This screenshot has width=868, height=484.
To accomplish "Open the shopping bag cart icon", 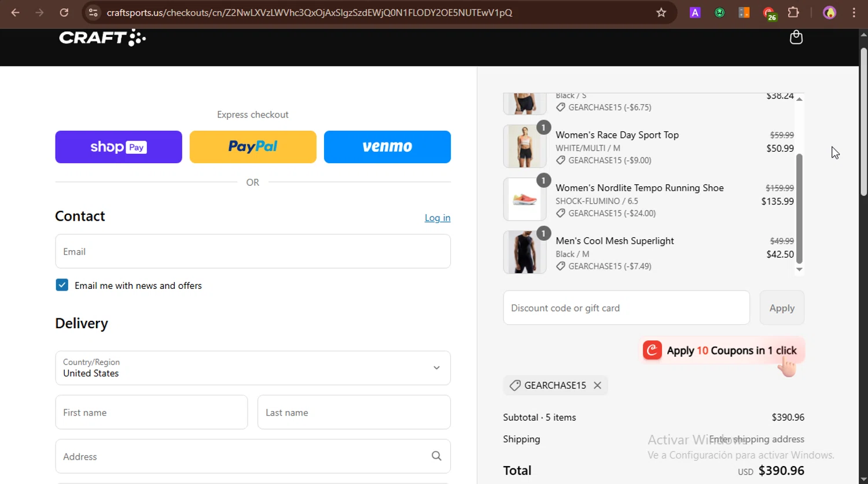I will point(796,38).
